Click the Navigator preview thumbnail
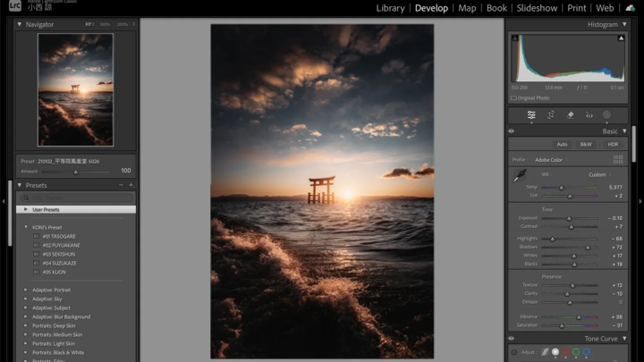 76,90
